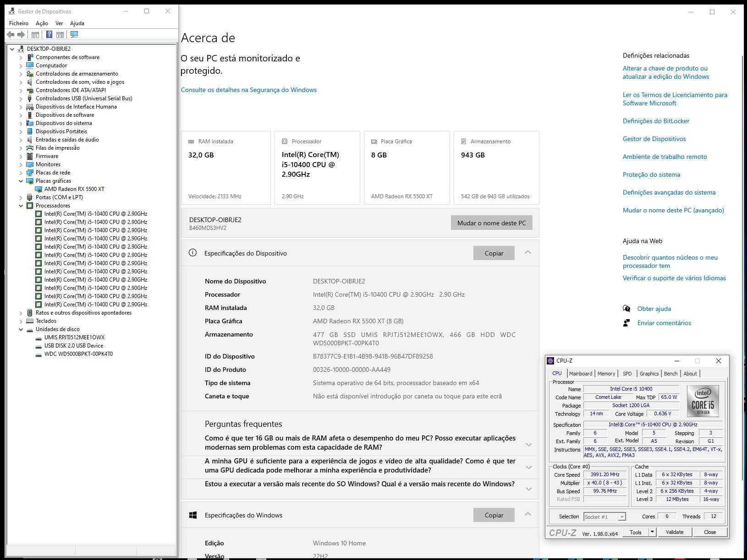Viewport: 747px width, 560px height.
Task: Click the Validate button in CPU-Z
Action: 674,532
